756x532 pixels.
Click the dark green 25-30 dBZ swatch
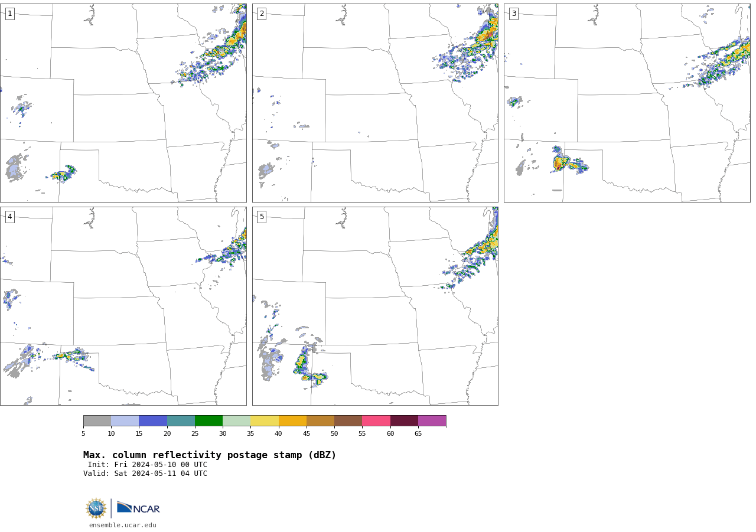208,421
